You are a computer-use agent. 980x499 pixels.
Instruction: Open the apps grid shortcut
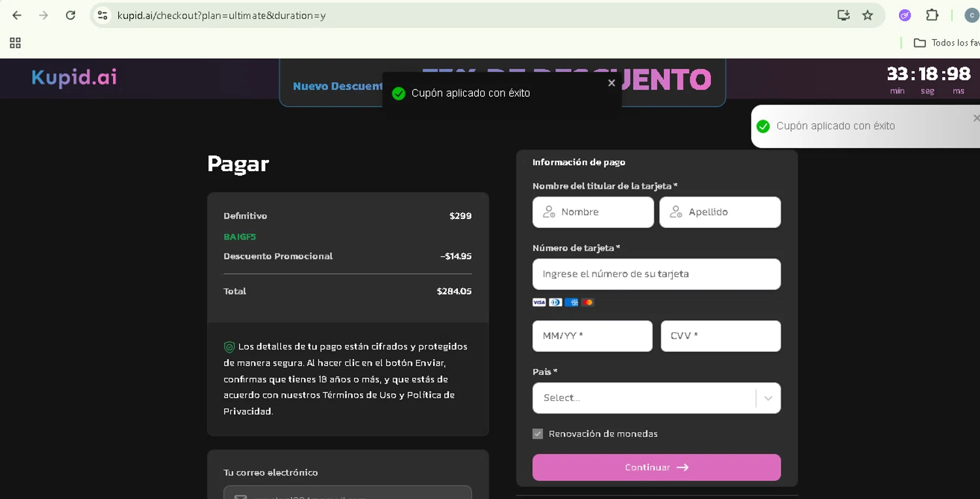(15, 43)
